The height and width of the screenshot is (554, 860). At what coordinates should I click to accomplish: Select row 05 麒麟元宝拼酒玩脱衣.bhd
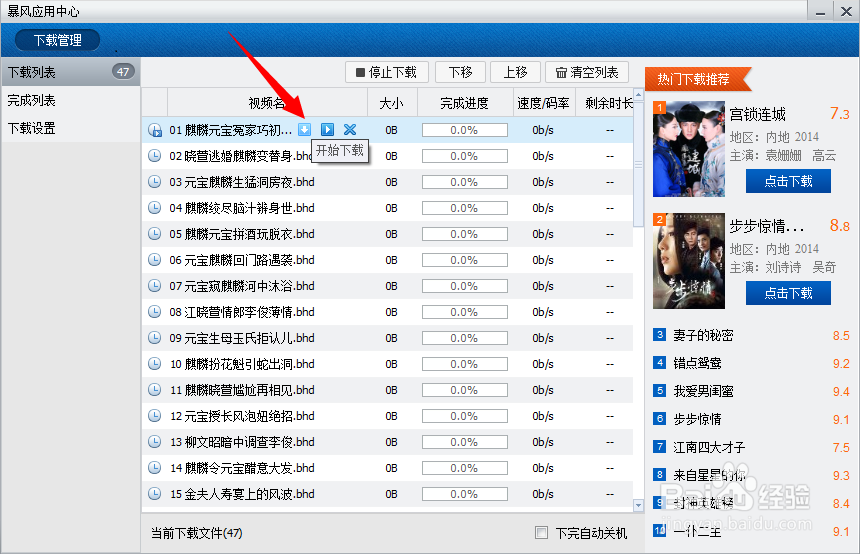pyautogui.click(x=387, y=234)
